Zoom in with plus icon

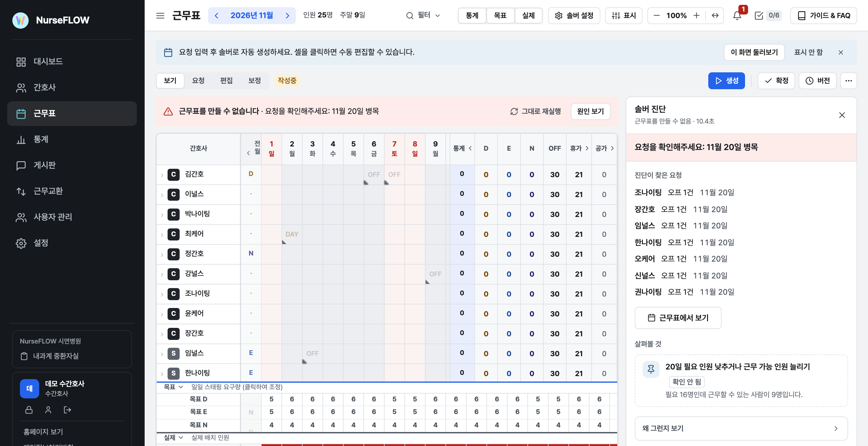697,15
